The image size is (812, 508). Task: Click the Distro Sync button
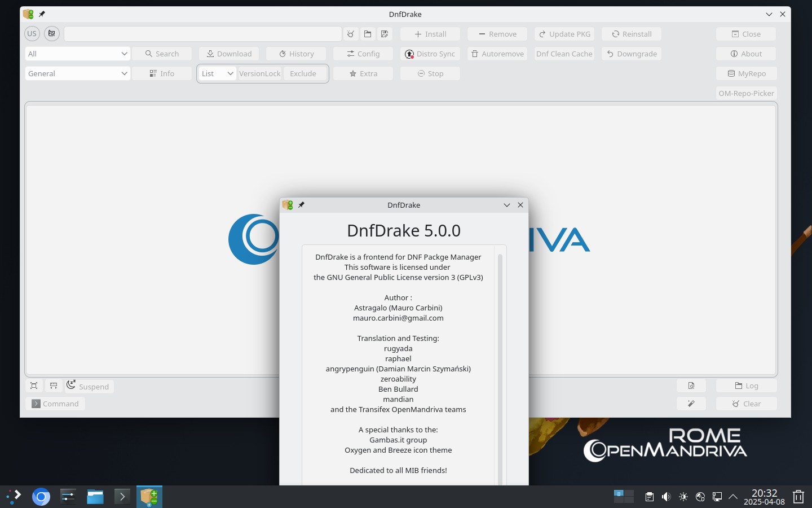430,54
